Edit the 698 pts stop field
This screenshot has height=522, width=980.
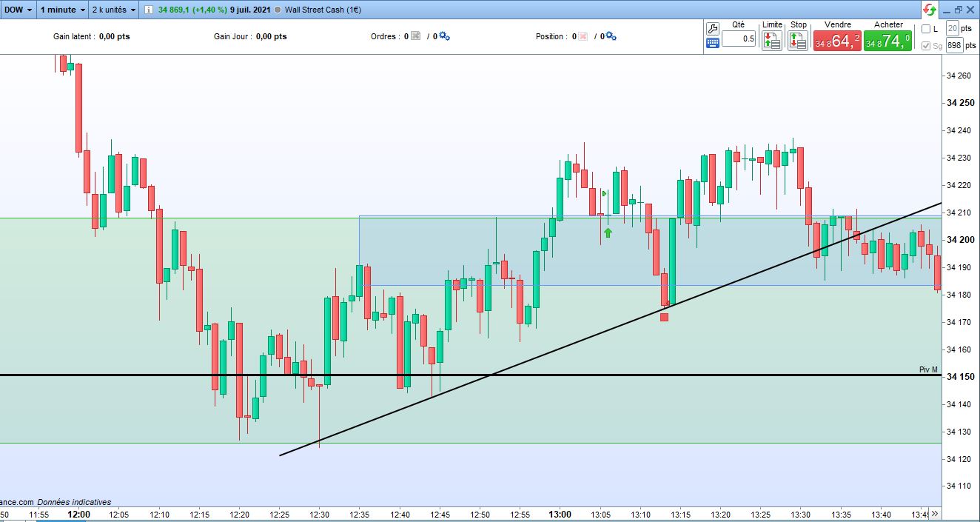pyautogui.click(x=953, y=45)
